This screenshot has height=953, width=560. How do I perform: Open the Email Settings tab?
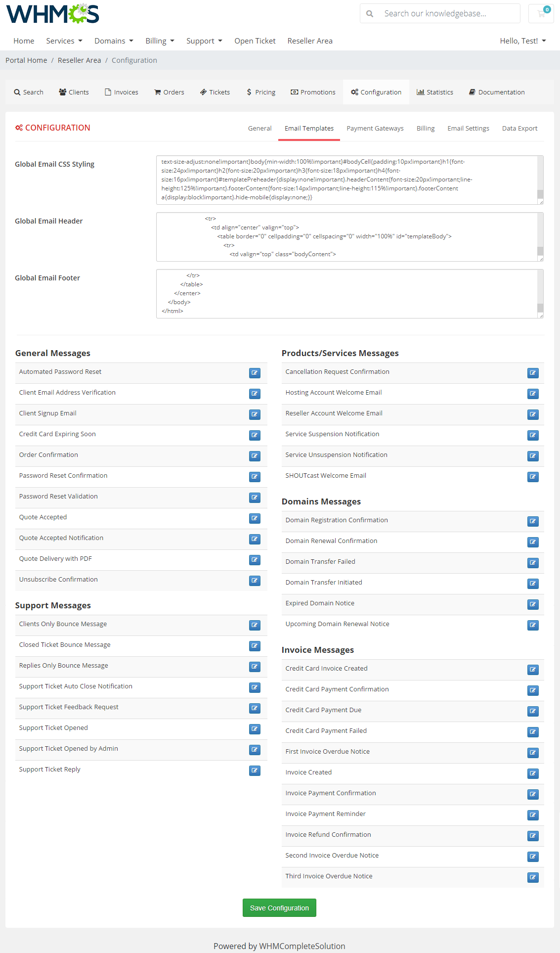468,129
